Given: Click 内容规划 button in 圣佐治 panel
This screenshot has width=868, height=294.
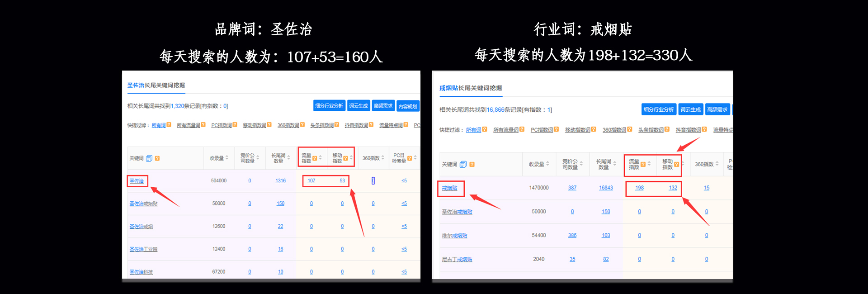Looking at the screenshot, I should point(408,106).
